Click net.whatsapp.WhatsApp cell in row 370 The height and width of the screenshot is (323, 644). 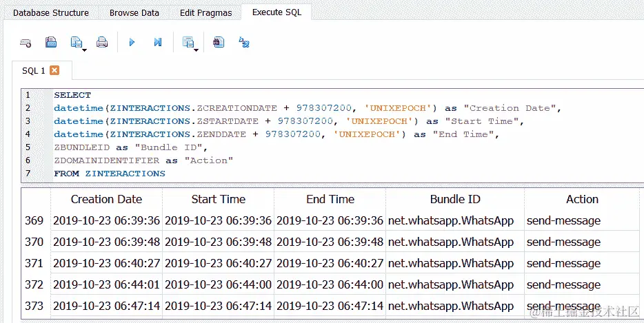(455, 242)
